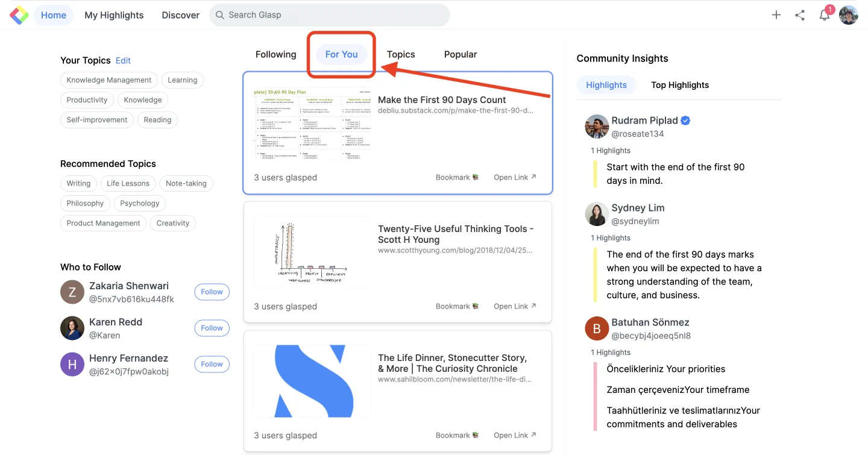Click Zakaria Shenwari's avatar
This screenshot has height=455, width=868.
[72, 292]
